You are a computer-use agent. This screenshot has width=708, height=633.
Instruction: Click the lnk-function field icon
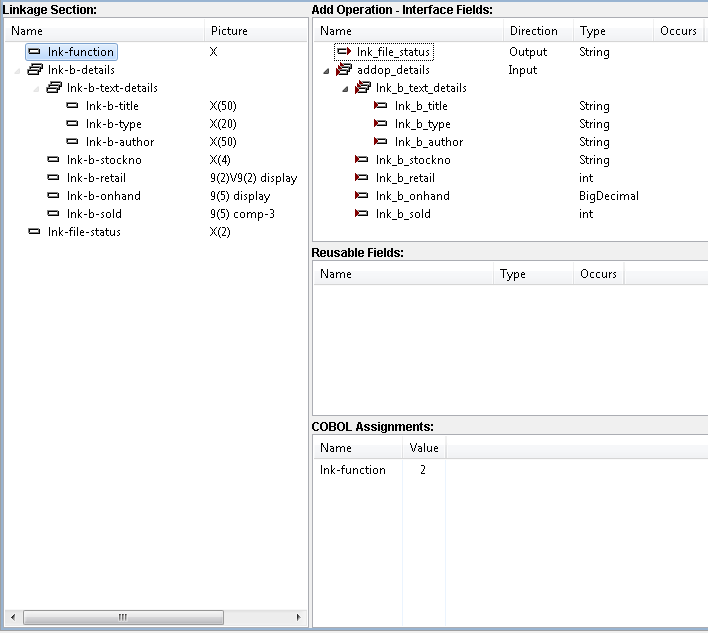pyautogui.click(x=35, y=52)
